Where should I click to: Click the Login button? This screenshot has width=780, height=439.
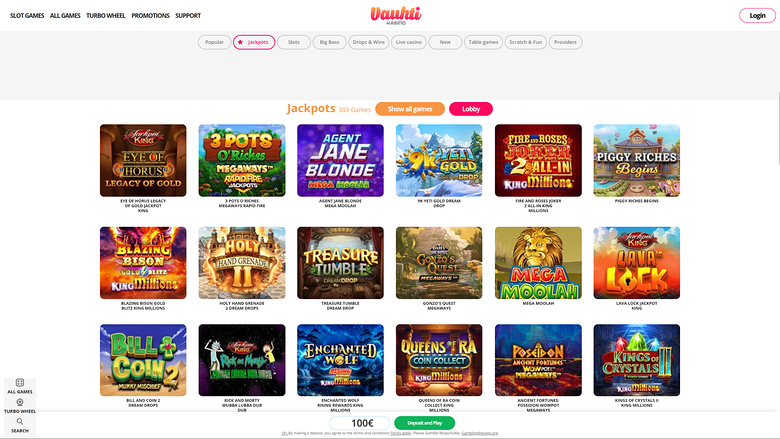coord(757,15)
